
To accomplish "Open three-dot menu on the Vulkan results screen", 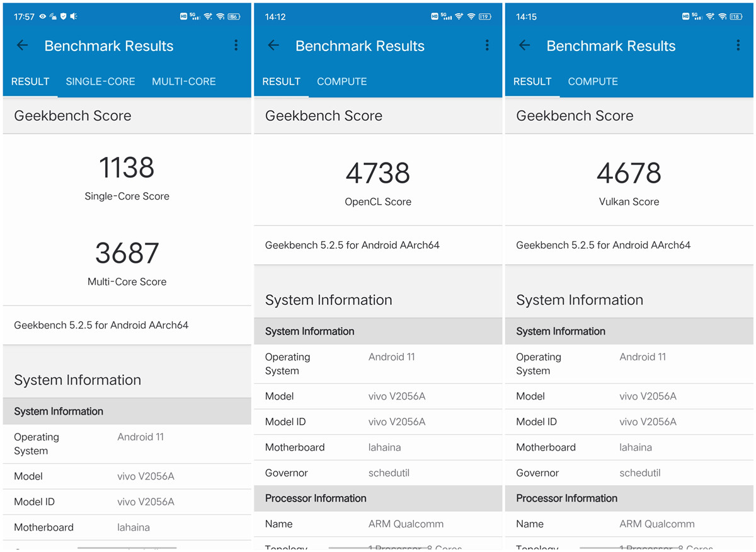I will click(738, 45).
